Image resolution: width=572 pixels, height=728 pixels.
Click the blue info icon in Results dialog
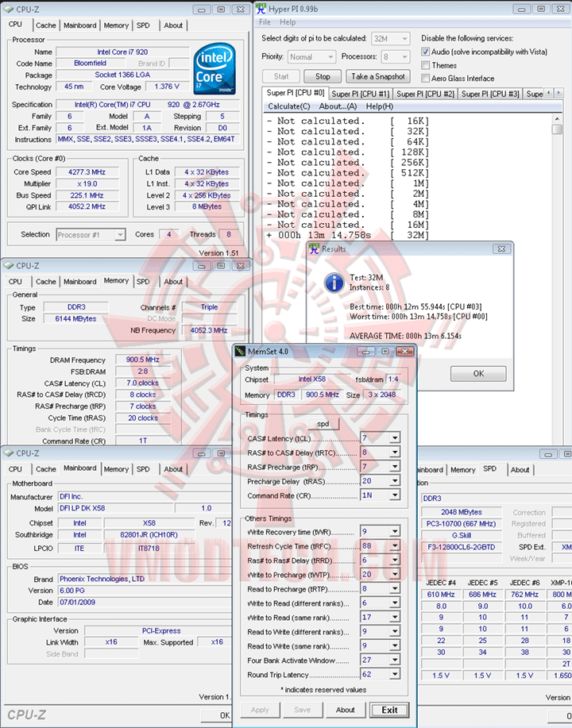334,283
